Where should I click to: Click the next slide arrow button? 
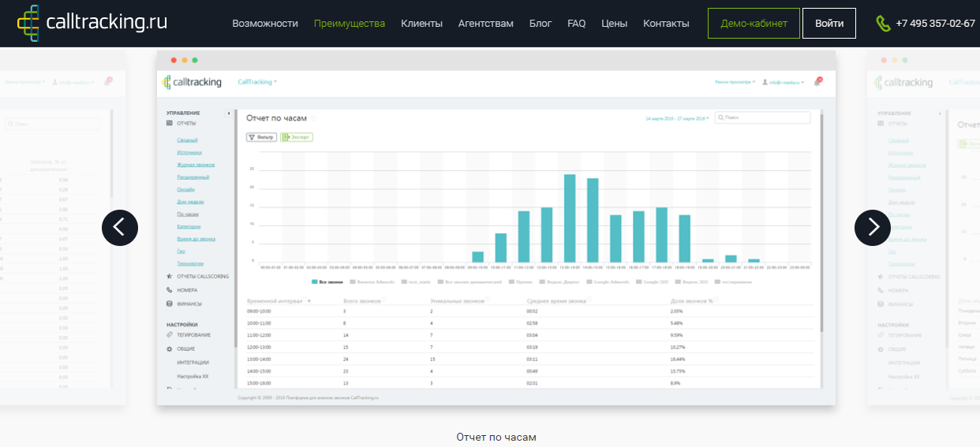873,227
